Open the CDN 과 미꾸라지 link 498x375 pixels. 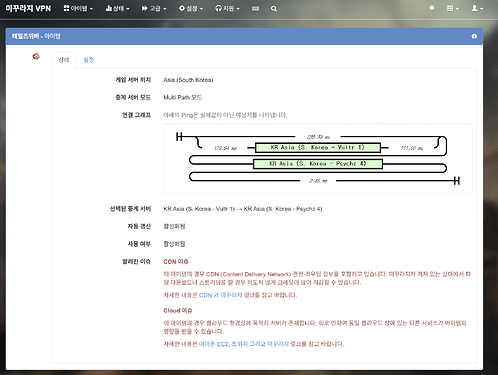tap(220, 295)
